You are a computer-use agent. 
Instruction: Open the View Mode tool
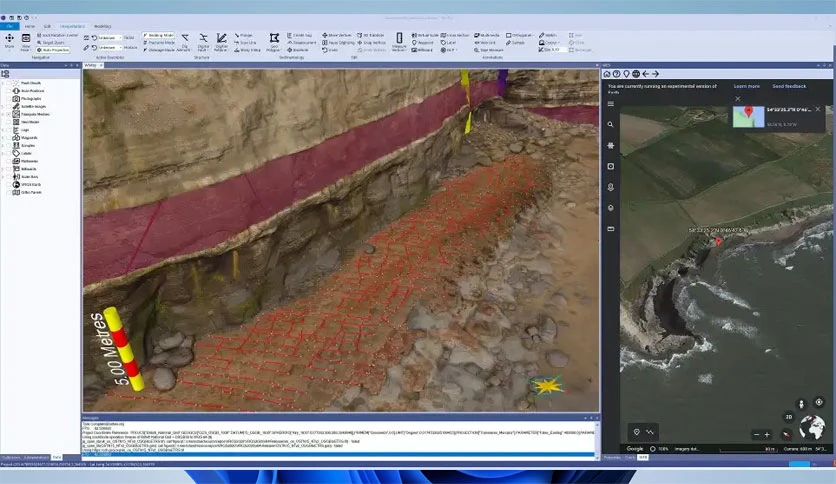(x=26, y=42)
